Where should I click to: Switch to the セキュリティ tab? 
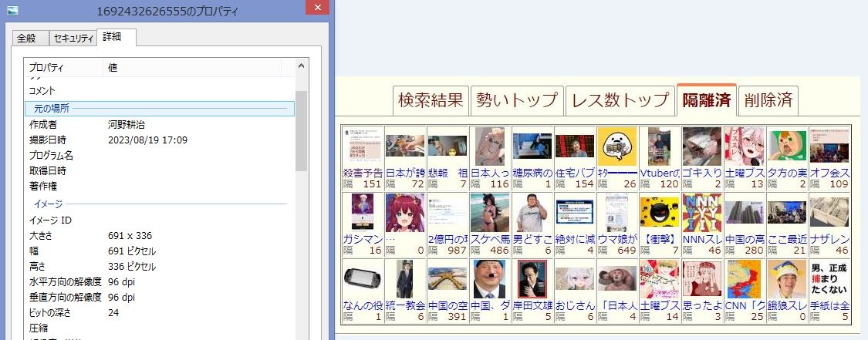click(x=73, y=39)
